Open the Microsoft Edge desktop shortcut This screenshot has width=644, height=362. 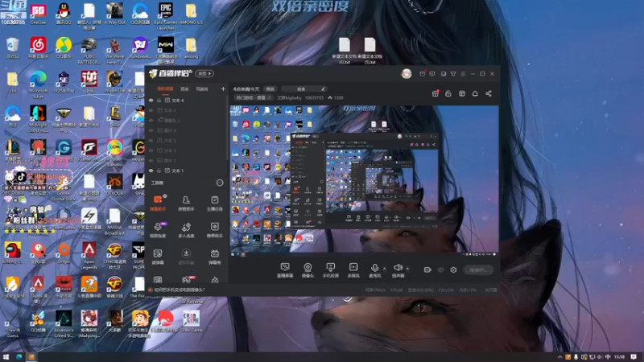tap(38, 84)
